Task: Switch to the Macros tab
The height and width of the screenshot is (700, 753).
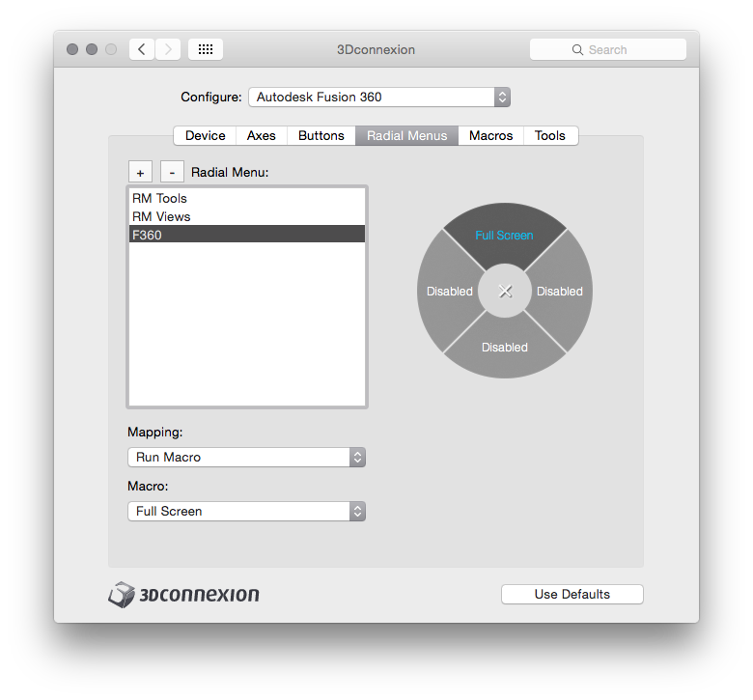Action: coord(490,135)
